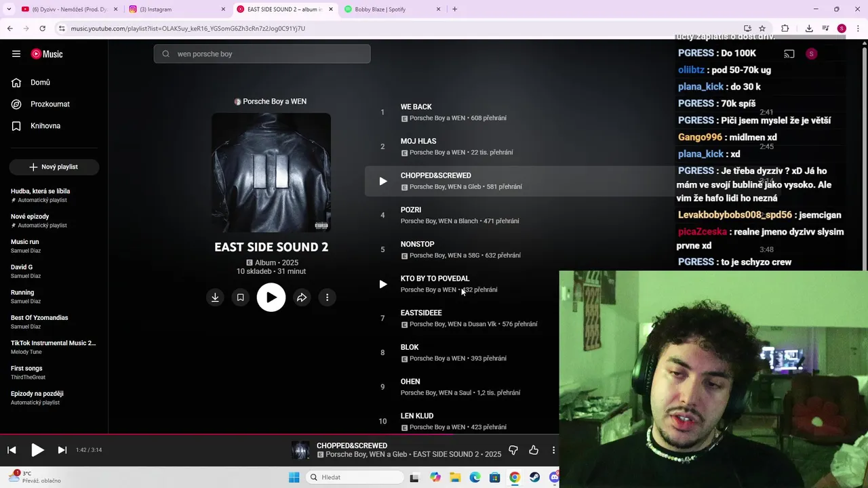Share the album using arrow icon
This screenshot has width=868, height=488.
(302, 298)
